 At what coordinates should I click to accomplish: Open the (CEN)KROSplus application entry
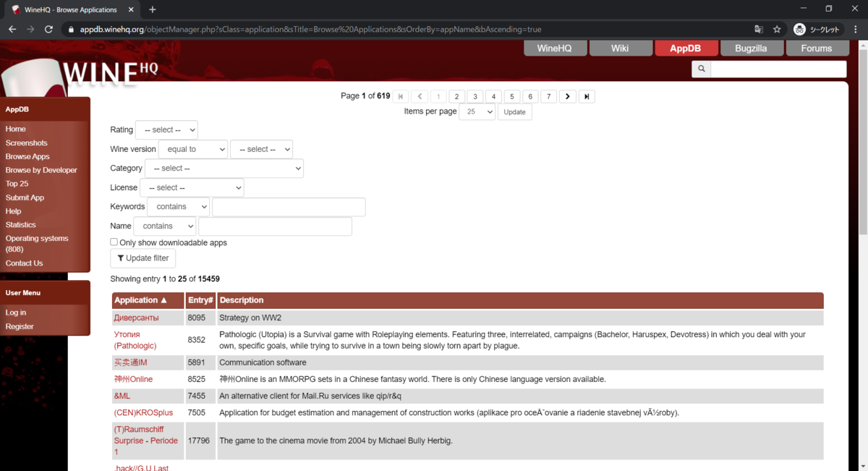143,412
